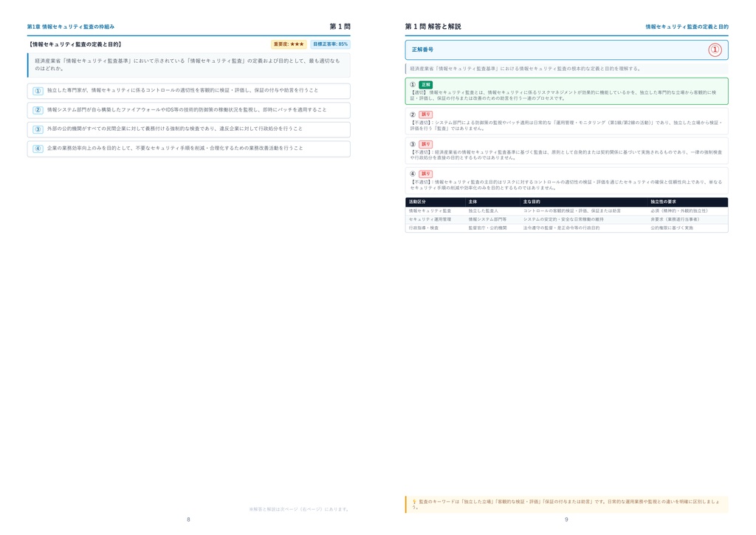Click the right page header 情報セキュリティ監査の定義と目的
This screenshot has width=756, height=535.
click(687, 27)
